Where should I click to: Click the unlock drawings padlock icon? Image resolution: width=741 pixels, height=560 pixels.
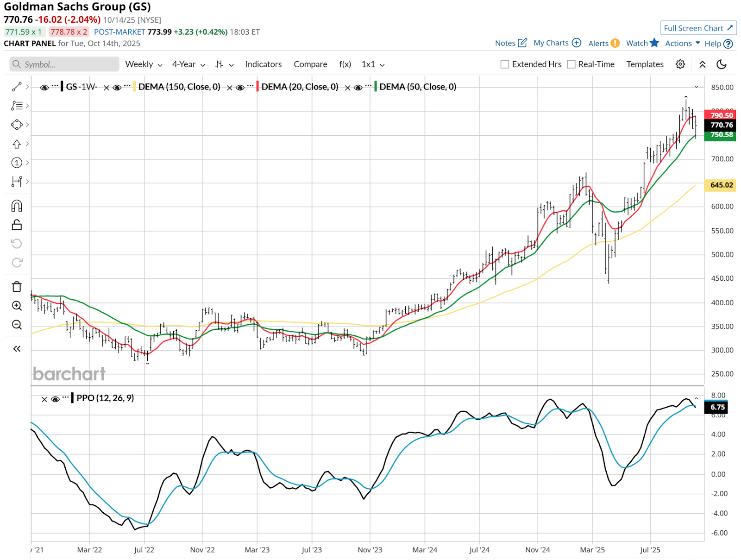click(17, 225)
